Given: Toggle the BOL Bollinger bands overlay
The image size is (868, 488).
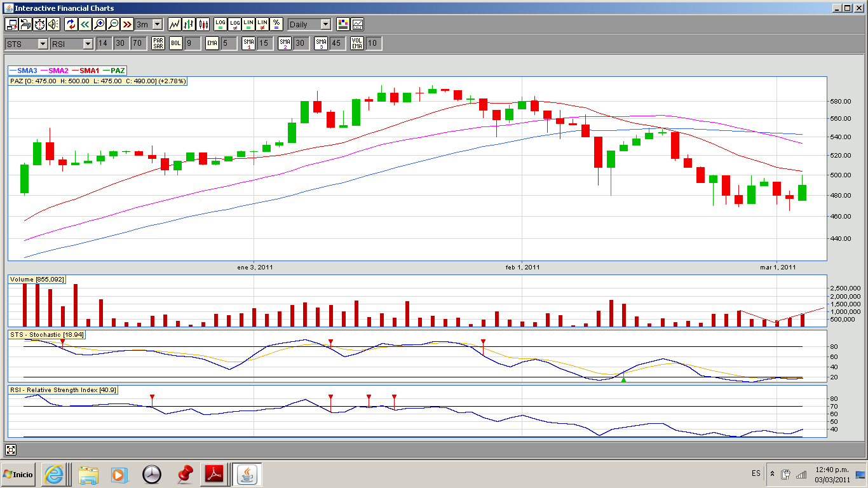Looking at the screenshot, I should click(x=175, y=43).
